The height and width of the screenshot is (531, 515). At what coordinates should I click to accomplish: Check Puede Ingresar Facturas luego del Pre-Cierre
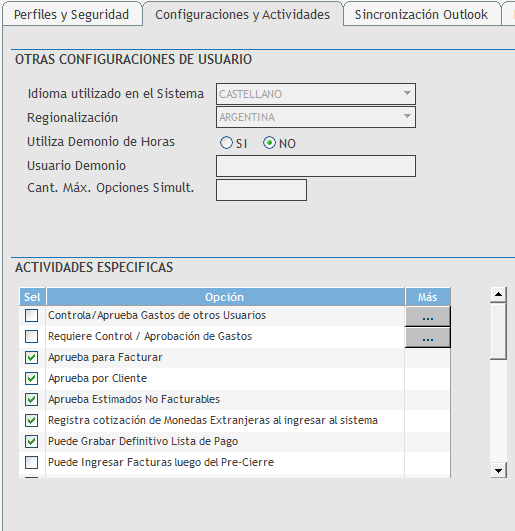coord(31,463)
